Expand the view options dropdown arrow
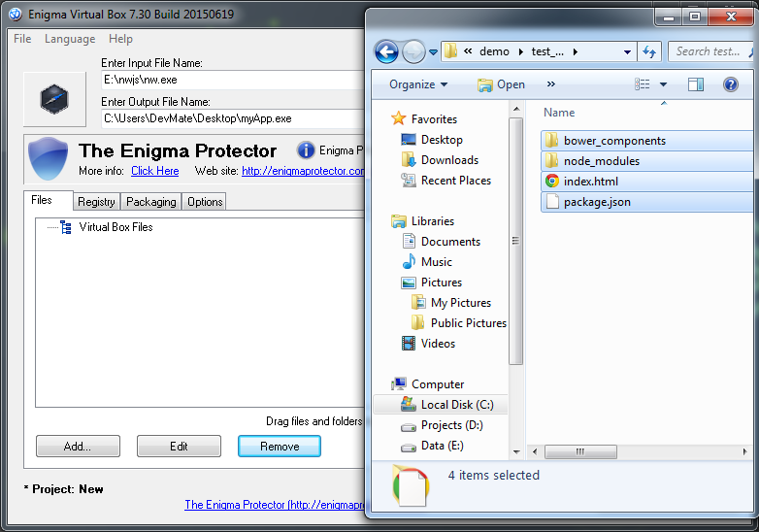The image size is (759, 532). click(x=663, y=84)
